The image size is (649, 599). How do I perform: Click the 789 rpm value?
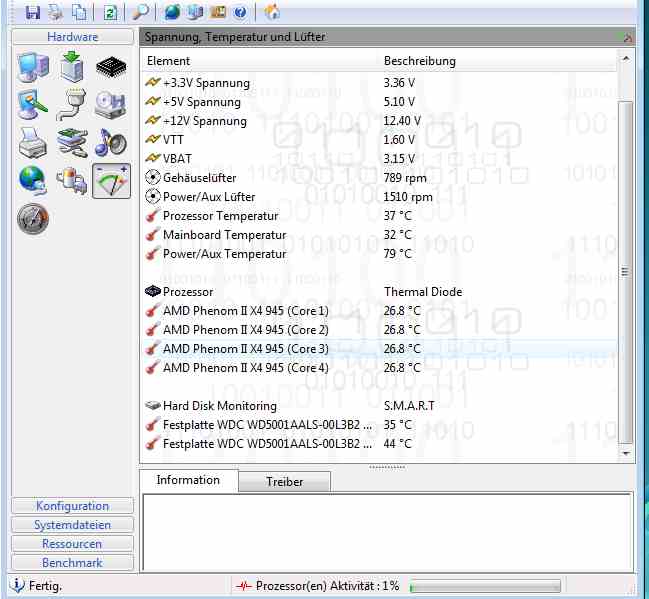click(405, 178)
